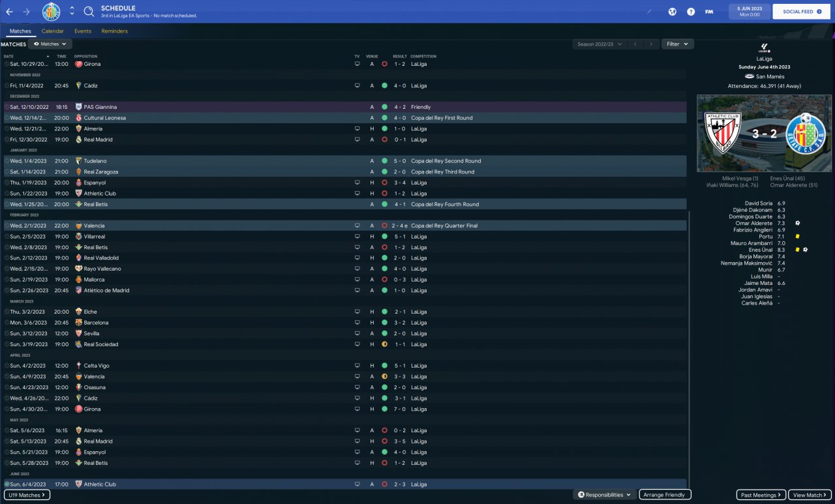835x504 pixels.
Task: Click the edit pencil icon in header
Action: (x=649, y=12)
